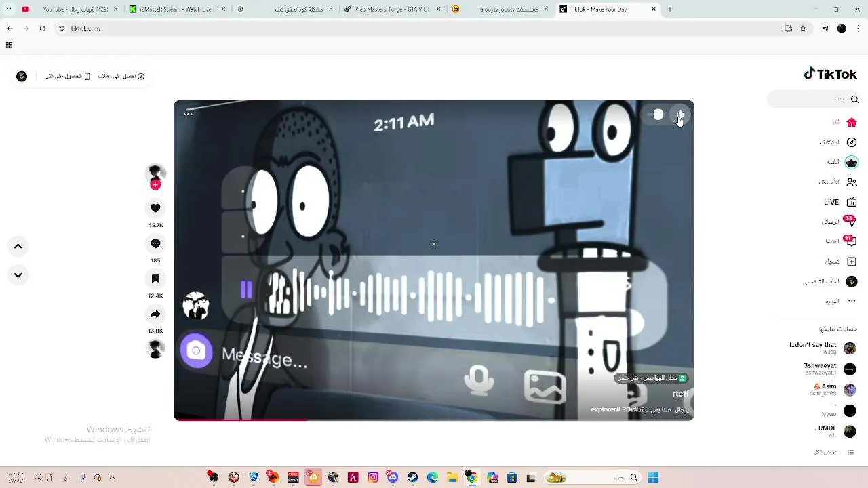Bookmark this page with the star icon
868x488 pixels.
tap(803, 28)
